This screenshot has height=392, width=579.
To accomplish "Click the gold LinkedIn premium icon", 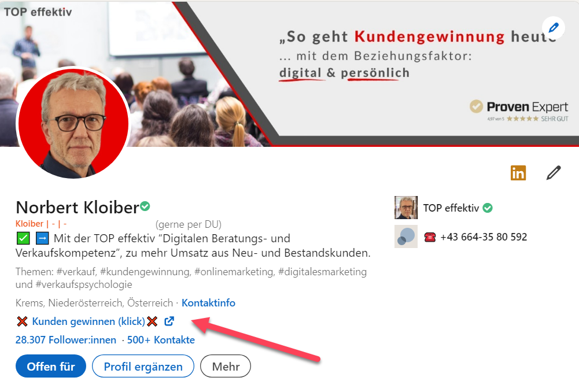I will coord(518,173).
